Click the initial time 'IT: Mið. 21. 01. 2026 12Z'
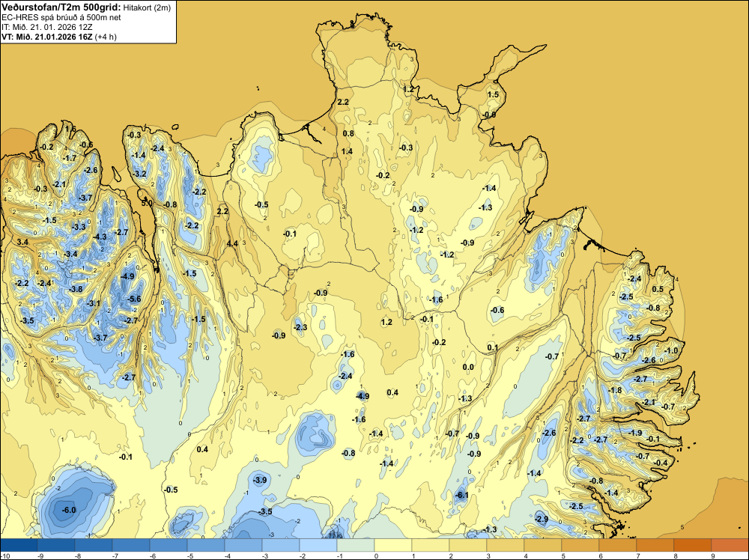Viewport: 749px width, 560px height. click(x=46, y=27)
